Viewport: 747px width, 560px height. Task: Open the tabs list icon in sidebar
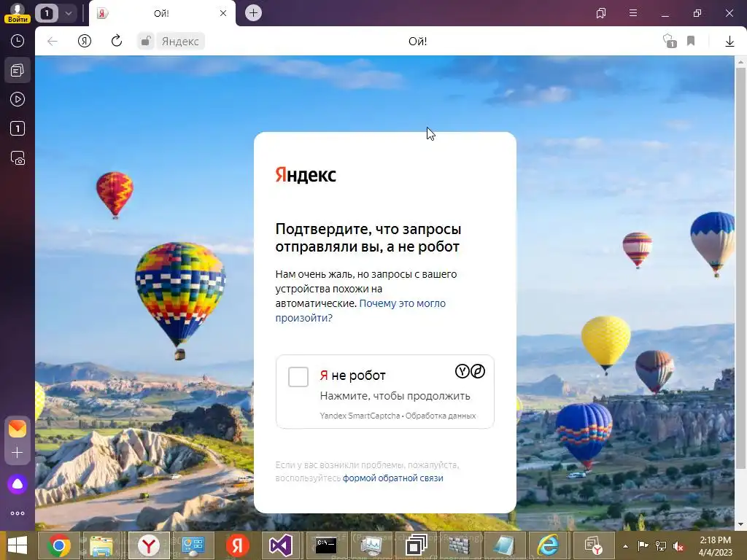(18, 71)
